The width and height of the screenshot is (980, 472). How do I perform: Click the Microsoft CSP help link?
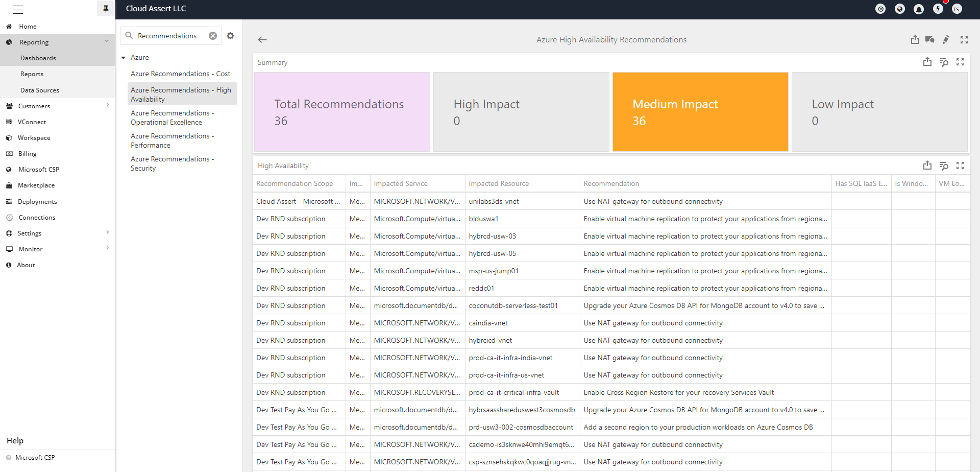(35, 458)
